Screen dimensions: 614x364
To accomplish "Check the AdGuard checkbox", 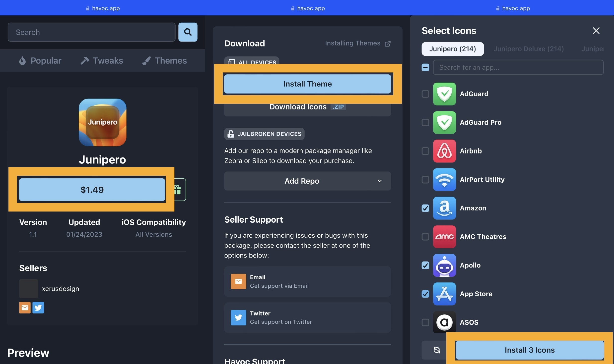I will [x=425, y=94].
